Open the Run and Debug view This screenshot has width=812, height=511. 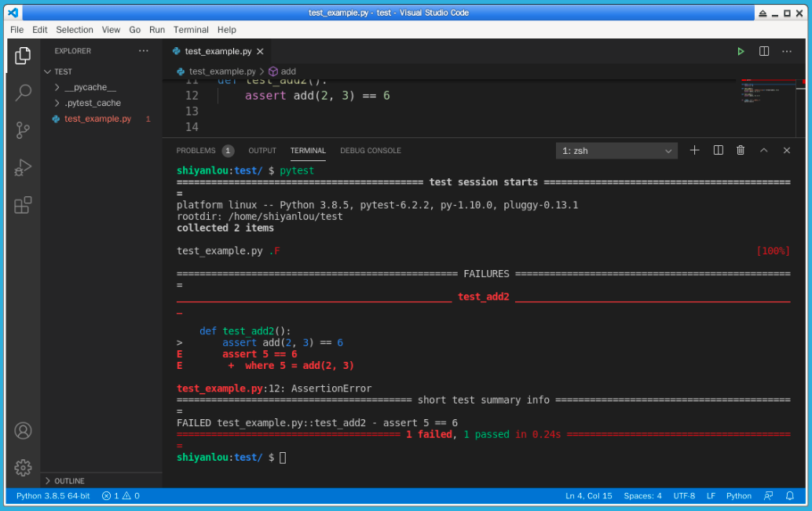click(23, 167)
